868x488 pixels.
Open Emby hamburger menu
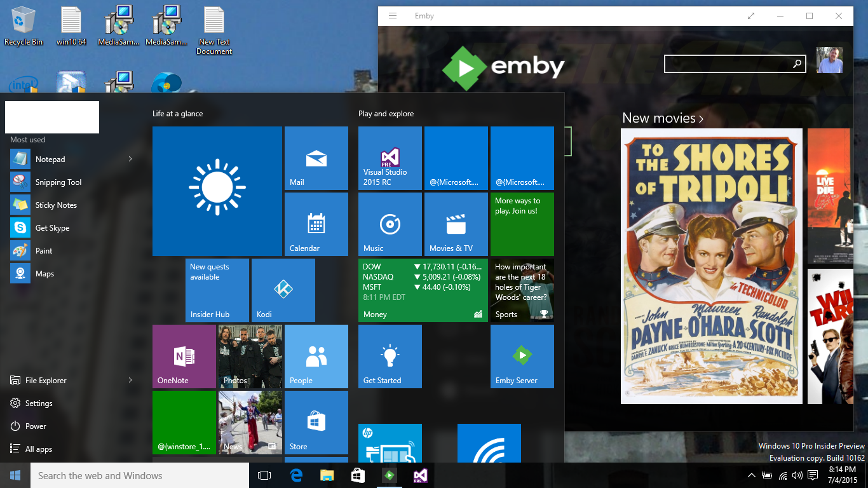pyautogui.click(x=393, y=16)
